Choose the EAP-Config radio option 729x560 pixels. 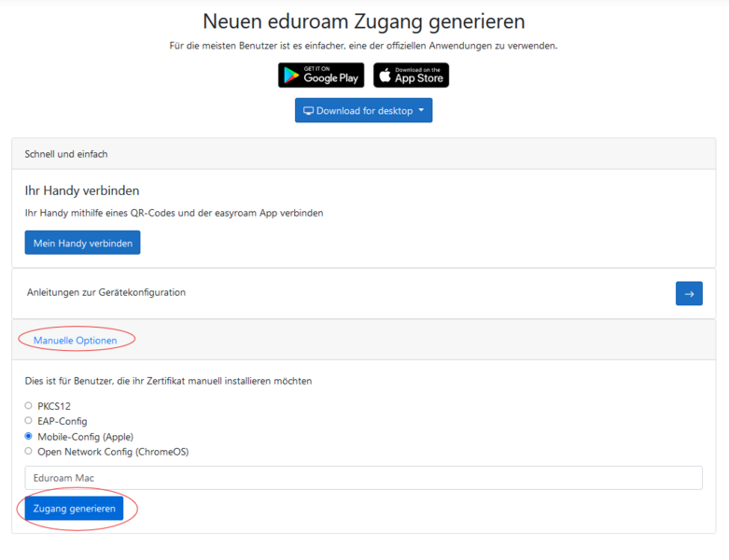(x=28, y=421)
